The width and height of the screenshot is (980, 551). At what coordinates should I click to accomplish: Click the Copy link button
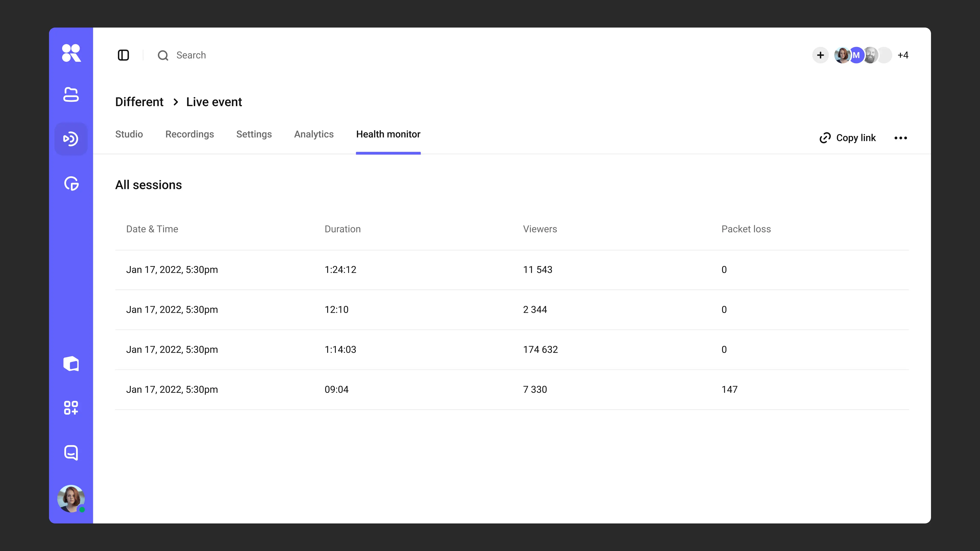point(847,138)
